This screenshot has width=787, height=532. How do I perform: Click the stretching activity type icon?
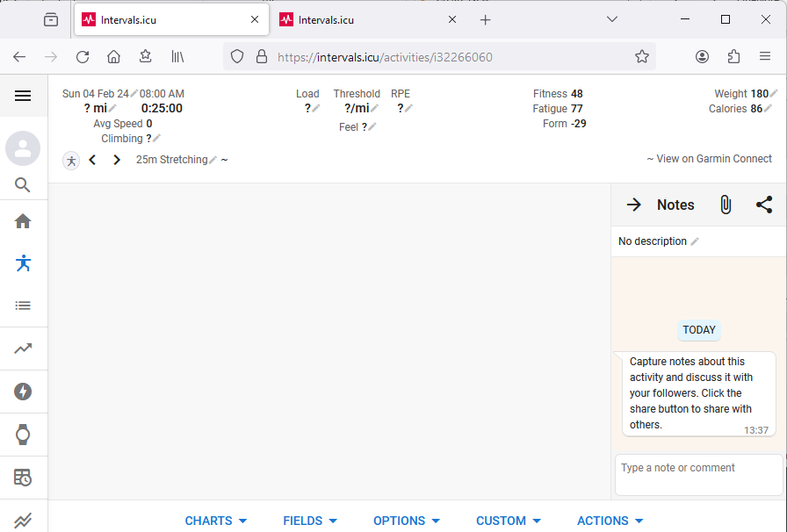click(x=71, y=161)
